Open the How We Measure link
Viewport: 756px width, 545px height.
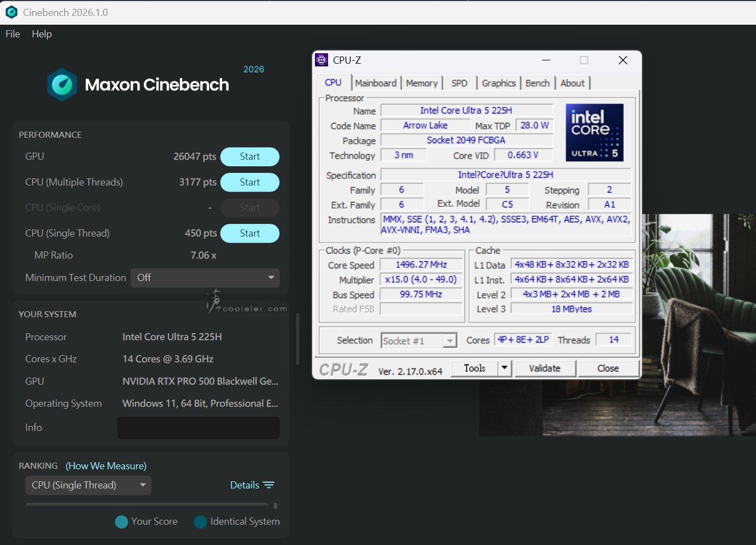click(x=106, y=466)
